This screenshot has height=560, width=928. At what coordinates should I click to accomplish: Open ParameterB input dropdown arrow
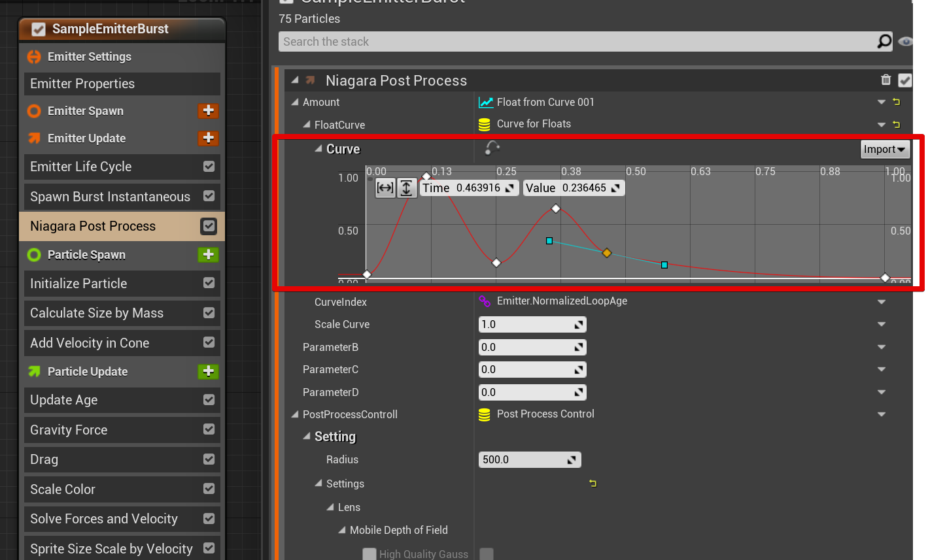point(882,348)
